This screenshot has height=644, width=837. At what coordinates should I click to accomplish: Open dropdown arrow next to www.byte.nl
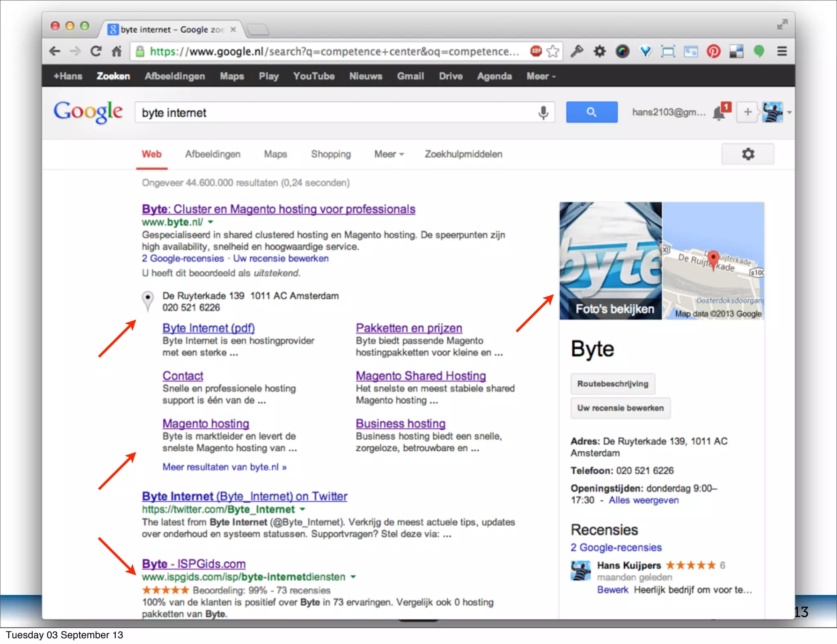tap(211, 222)
